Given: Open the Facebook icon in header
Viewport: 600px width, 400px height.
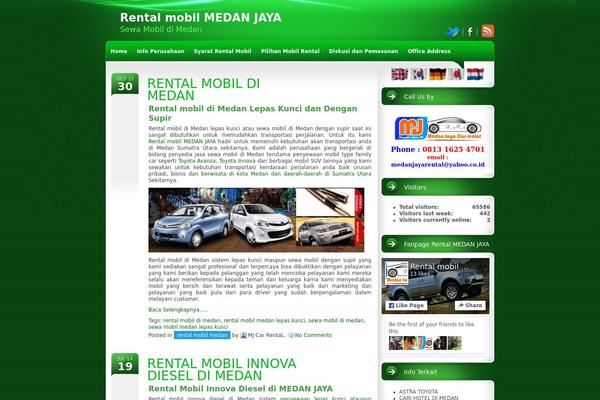Looking at the screenshot, I should point(470,32).
